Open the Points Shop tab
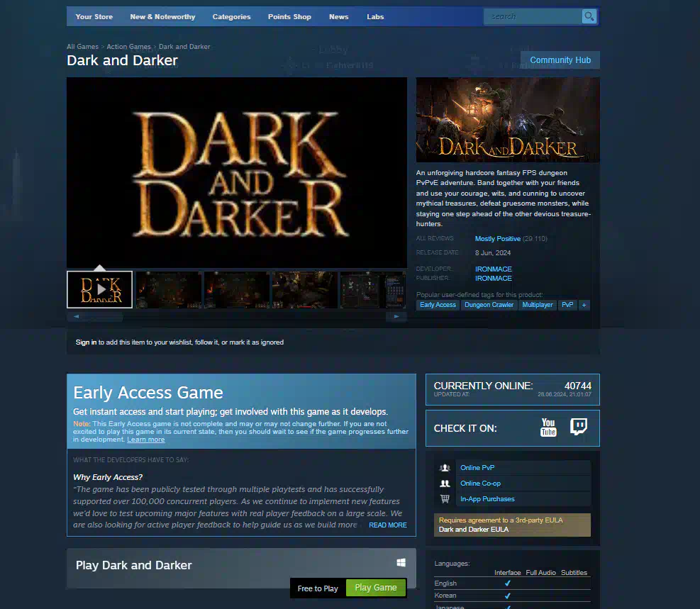700x609 pixels. [x=289, y=16]
